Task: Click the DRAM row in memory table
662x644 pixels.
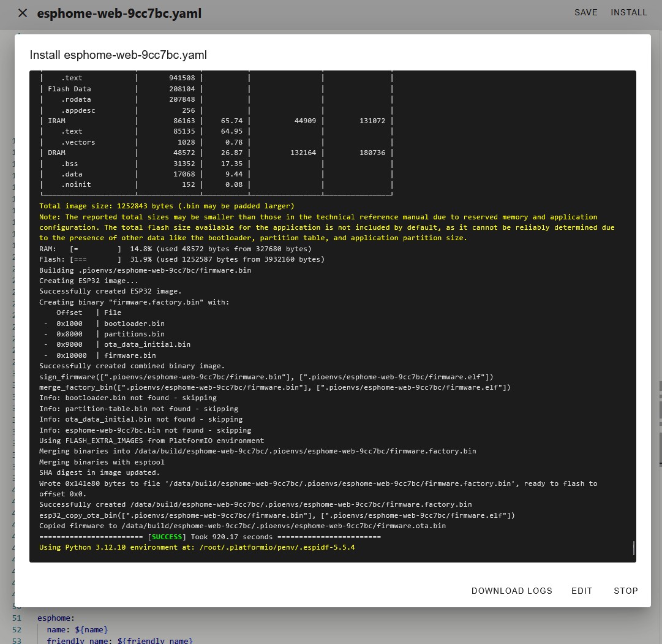Action: 217,153
